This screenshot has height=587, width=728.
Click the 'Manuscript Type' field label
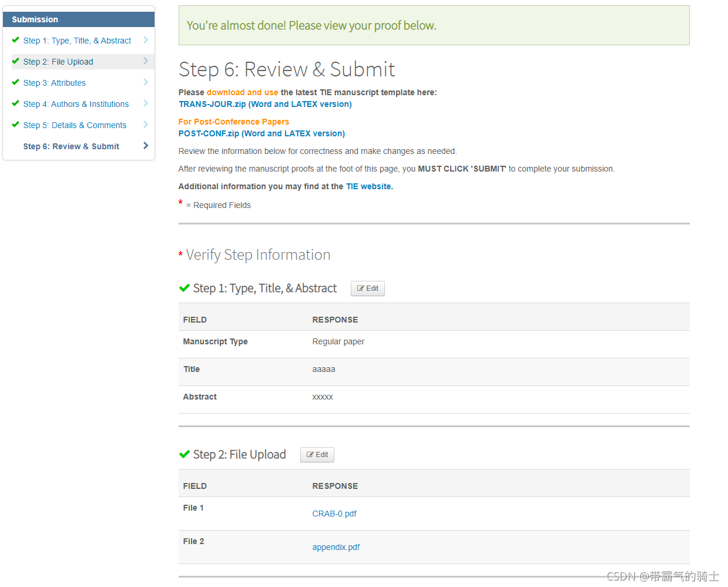pyautogui.click(x=215, y=341)
